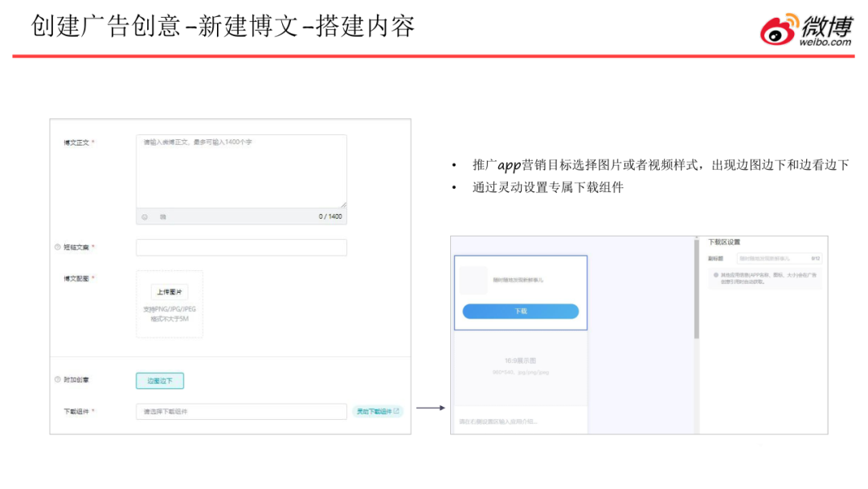Open the 灵动下载组件 link
Viewport: 868px width, 489px height.
(377, 411)
